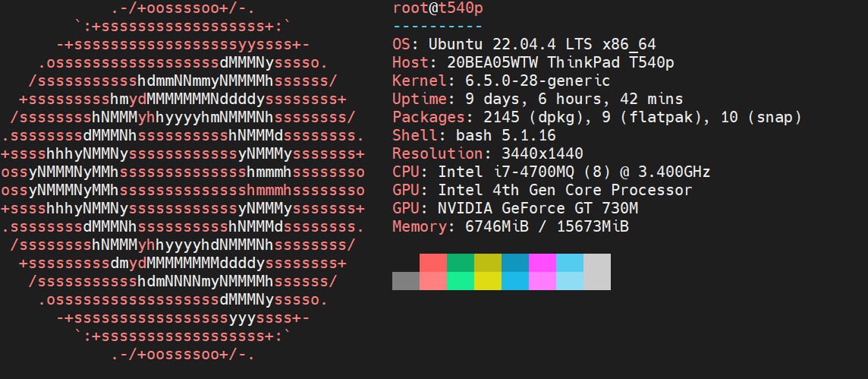Click the Memory 6746MiB usage line
The width and height of the screenshot is (868, 379).
510,226
